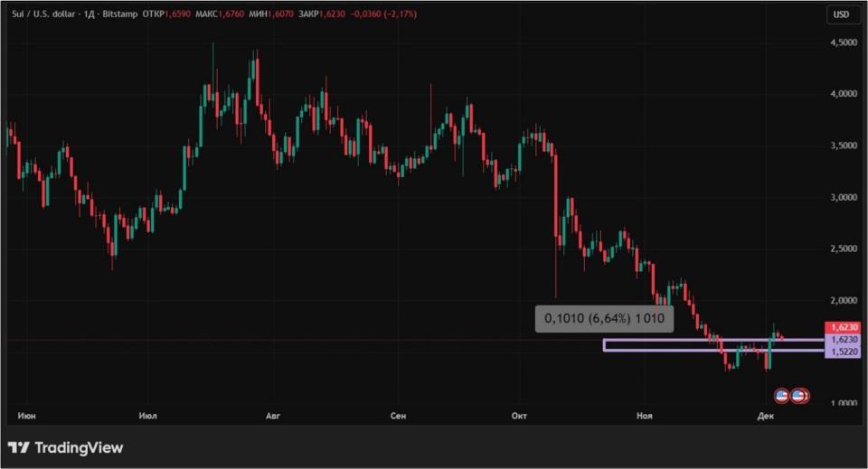The height and width of the screenshot is (469, 868).
Task: Click the 0,1010 (6,64%) measurement label
Action: click(604, 318)
